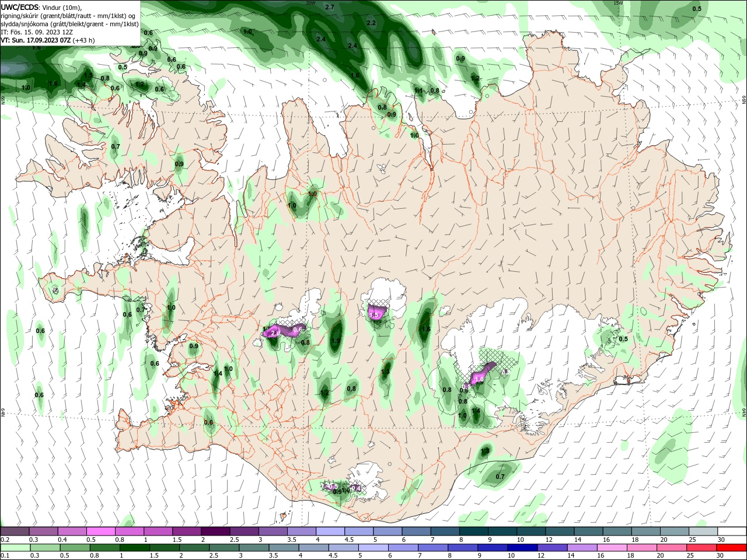Viewport: 747px width, 560px height.
Task: Pick the 0.2–0.3 mauve swatch in upper legend
Action: pyautogui.click(x=15, y=531)
